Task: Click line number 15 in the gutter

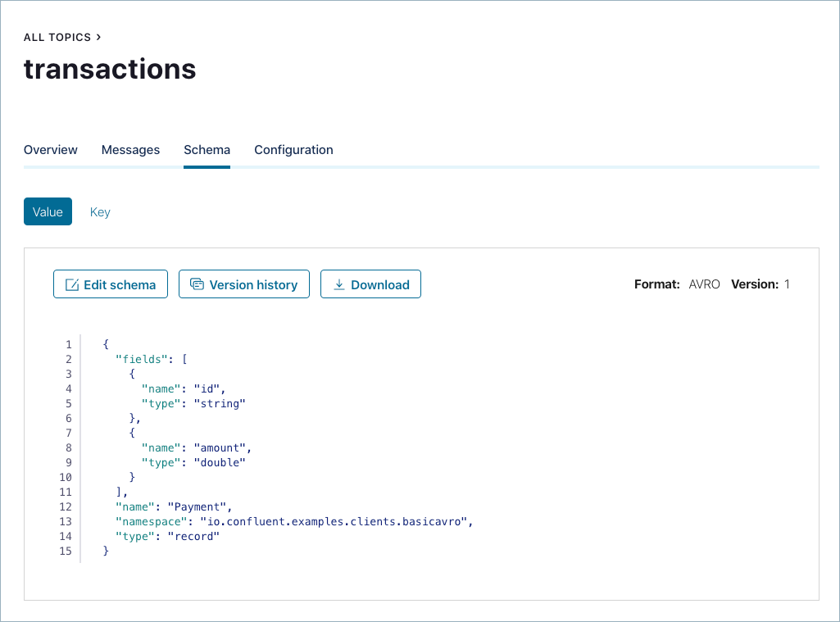Action: pyautogui.click(x=66, y=551)
